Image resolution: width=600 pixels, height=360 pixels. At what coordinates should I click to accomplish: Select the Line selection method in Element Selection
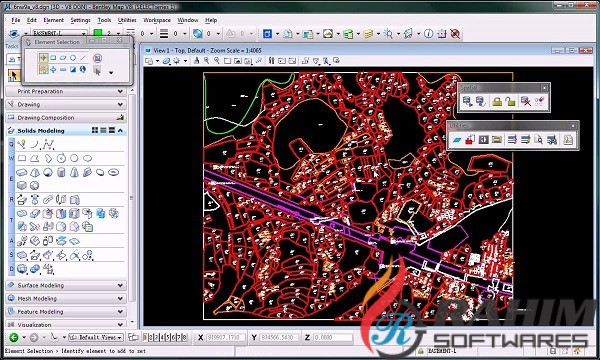click(x=83, y=58)
